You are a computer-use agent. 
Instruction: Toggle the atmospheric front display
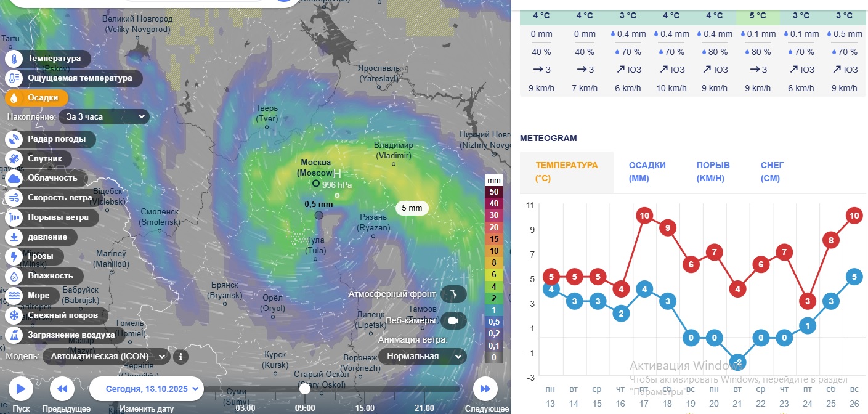click(453, 294)
